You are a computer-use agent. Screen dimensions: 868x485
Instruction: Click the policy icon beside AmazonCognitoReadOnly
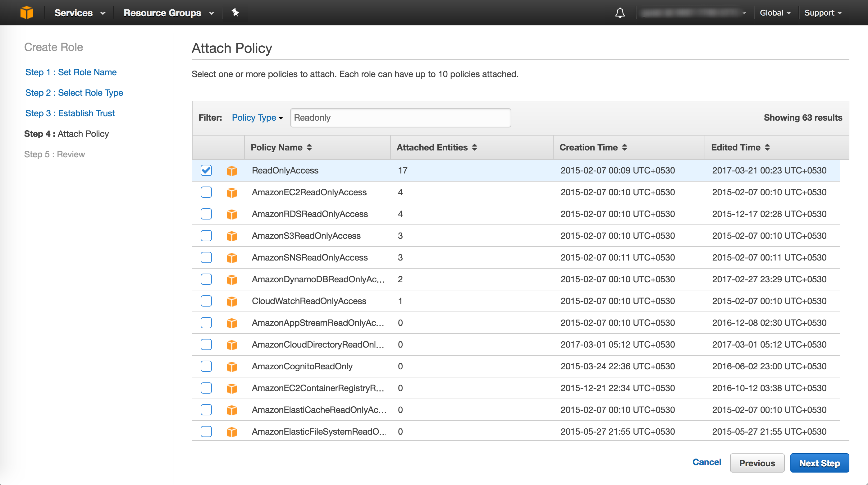[232, 366]
